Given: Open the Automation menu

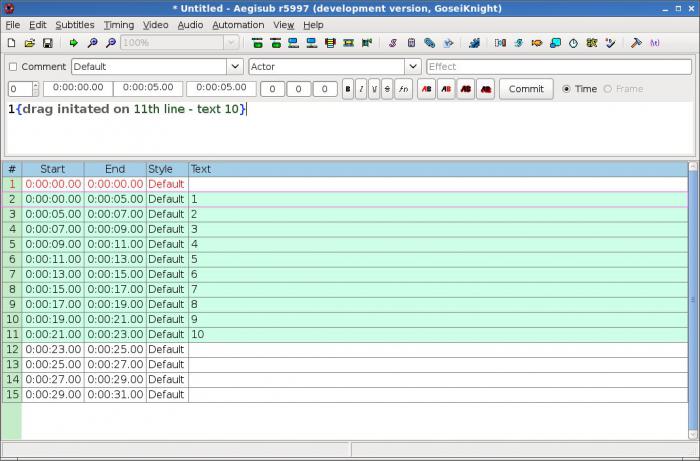Looking at the screenshot, I should 238,25.
